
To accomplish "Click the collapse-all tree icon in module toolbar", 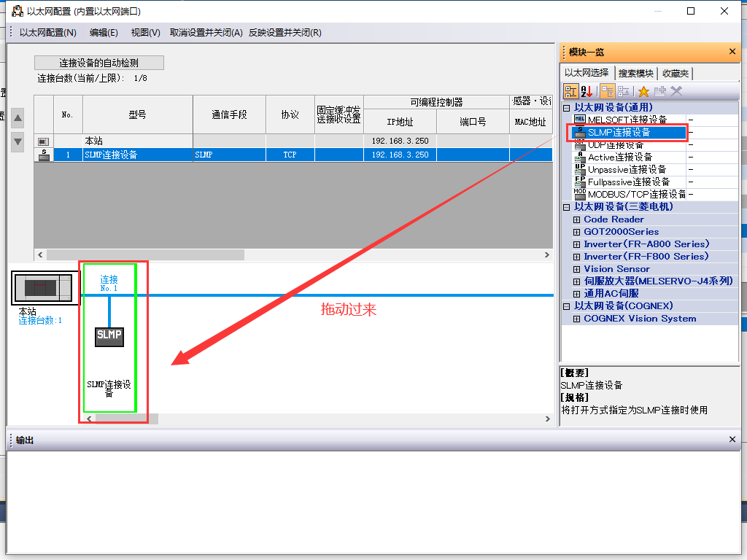I will pos(607,91).
